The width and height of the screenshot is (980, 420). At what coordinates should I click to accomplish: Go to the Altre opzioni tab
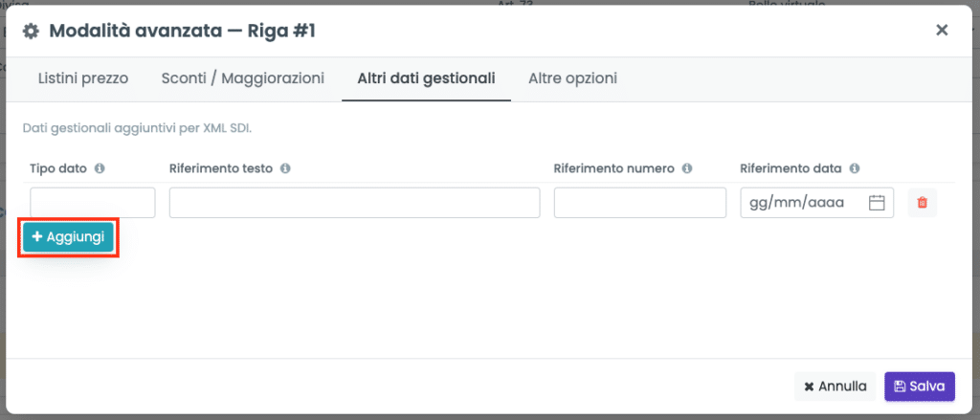point(572,78)
